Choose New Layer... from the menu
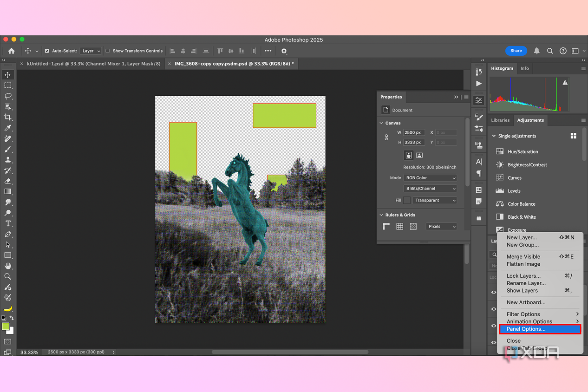The height and width of the screenshot is (392, 588). click(540, 237)
